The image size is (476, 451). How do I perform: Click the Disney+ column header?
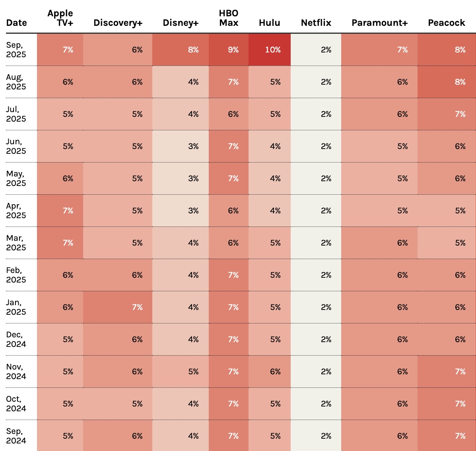(181, 23)
